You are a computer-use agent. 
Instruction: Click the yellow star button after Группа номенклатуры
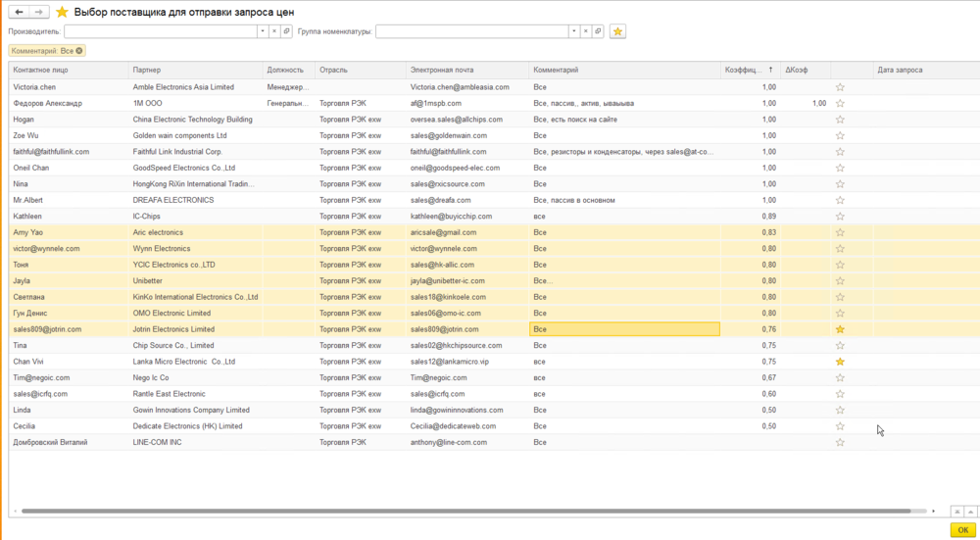point(617,31)
